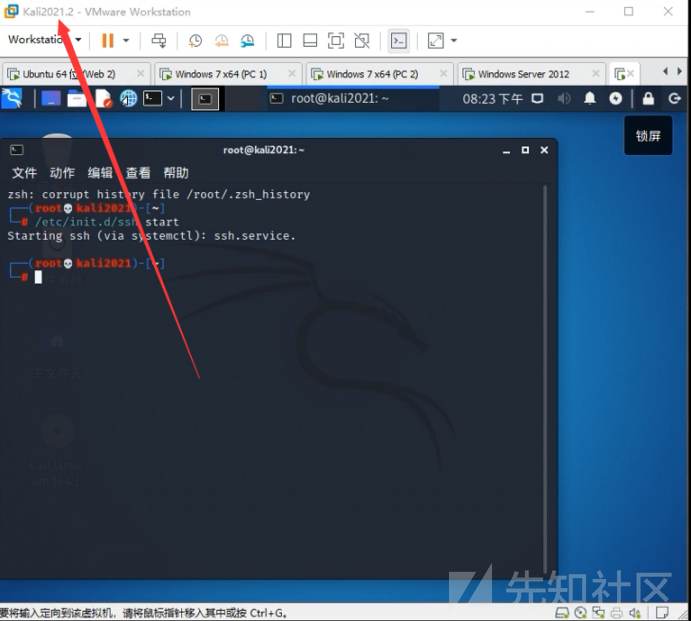
Task: Select root@kali2021 window in the taskbar
Action: coord(352,98)
